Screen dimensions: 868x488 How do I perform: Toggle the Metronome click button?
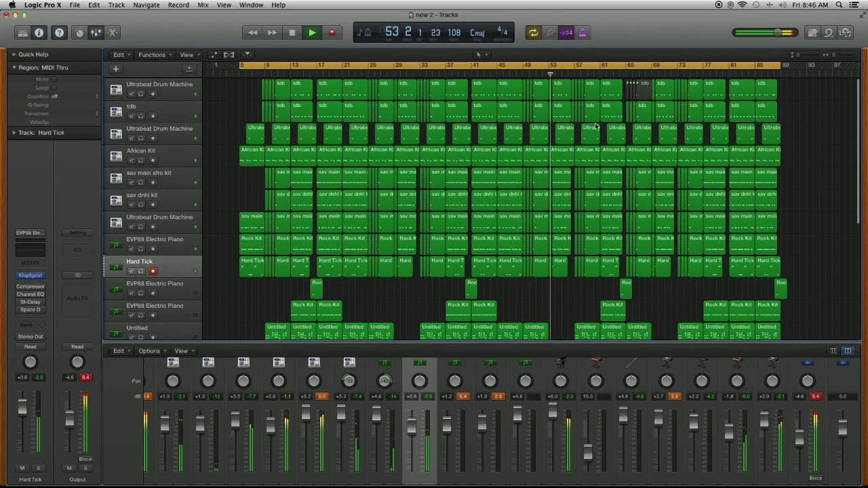point(582,33)
